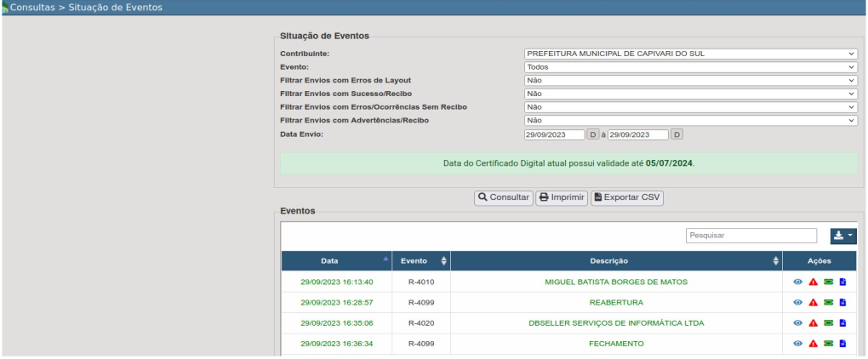Click green receipt icon for DBSELLER row

point(828,323)
